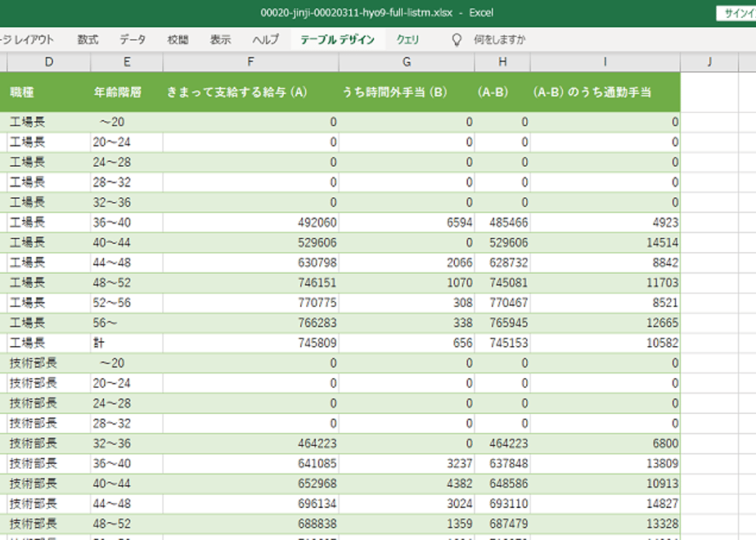Select column E header
The image size is (756, 540).
coord(127,61)
